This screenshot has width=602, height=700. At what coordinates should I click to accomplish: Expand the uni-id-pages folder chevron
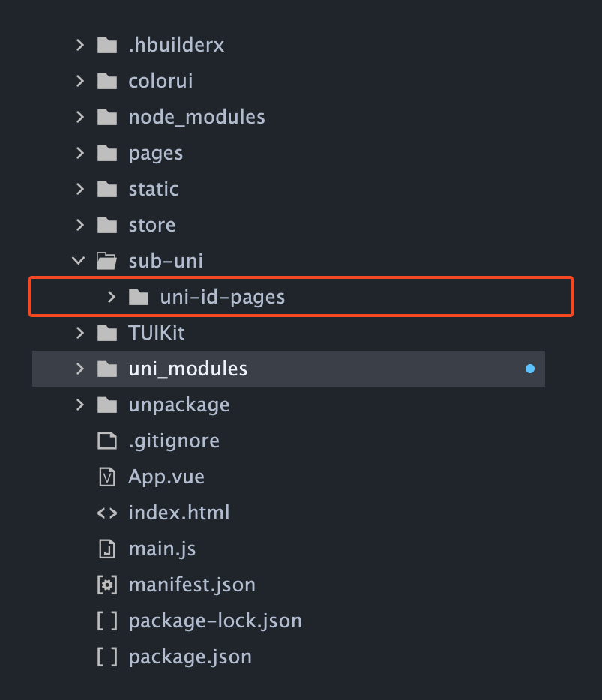click(x=112, y=297)
